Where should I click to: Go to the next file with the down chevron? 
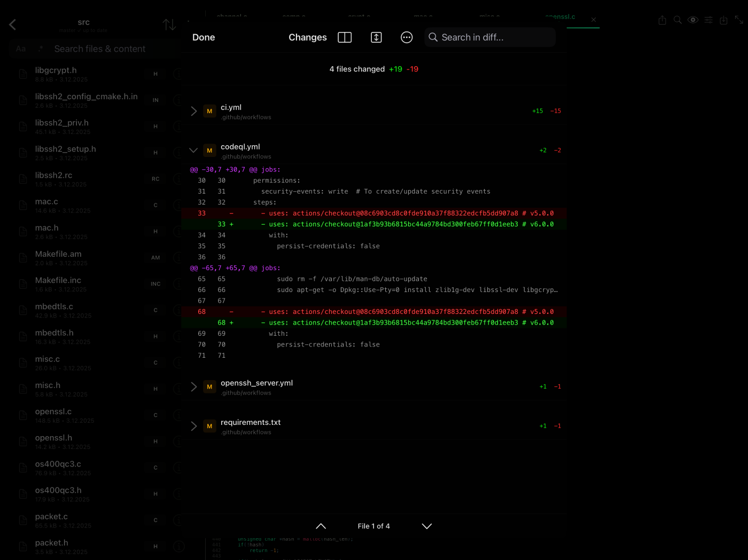pyautogui.click(x=427, y=526)
